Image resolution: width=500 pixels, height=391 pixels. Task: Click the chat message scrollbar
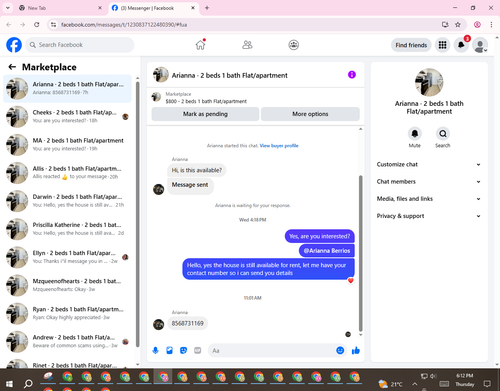pyautogui.click(x=360, y=253)
